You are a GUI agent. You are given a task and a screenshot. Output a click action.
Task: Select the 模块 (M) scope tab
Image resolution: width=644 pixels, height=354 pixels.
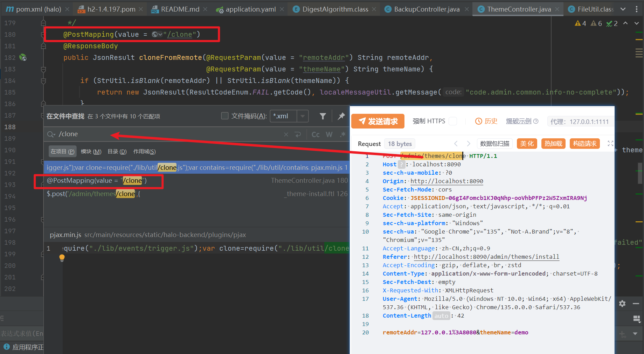click(x=91, y=152)
